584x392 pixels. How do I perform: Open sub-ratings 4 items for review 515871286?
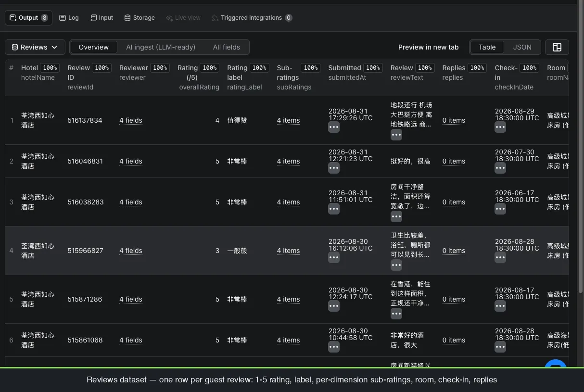click(289, 299)
